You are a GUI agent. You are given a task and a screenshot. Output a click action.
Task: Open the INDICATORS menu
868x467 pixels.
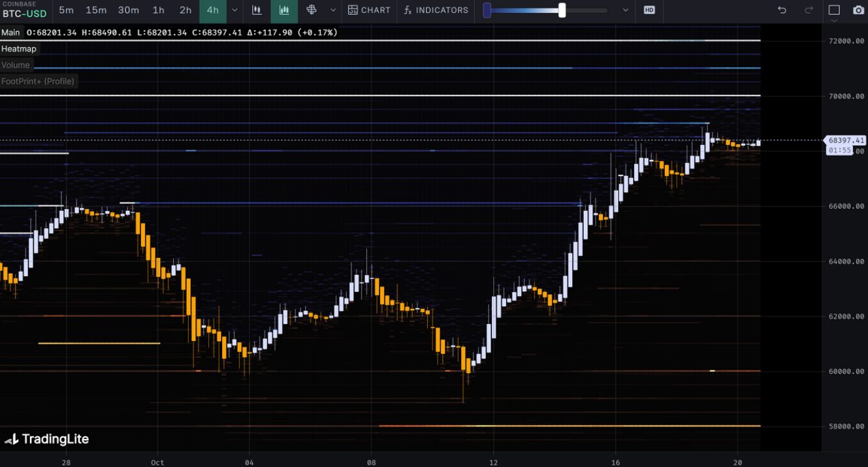tap(436, 10)
